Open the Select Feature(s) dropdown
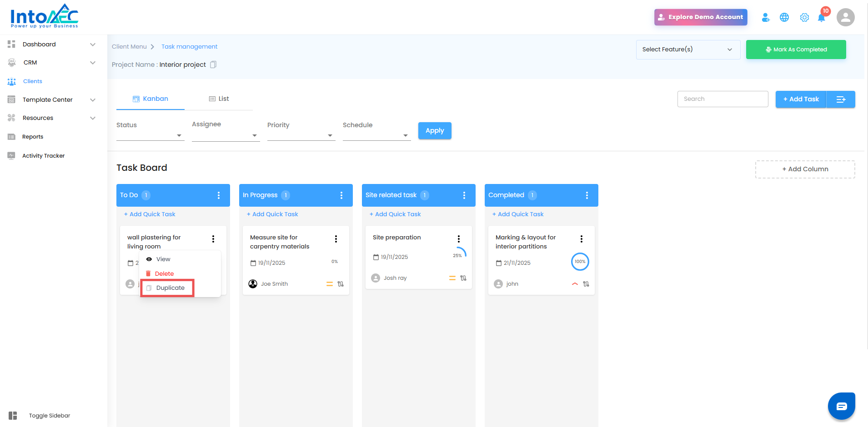Viewport: 868px width, 427px height. [x=688, y=50]
